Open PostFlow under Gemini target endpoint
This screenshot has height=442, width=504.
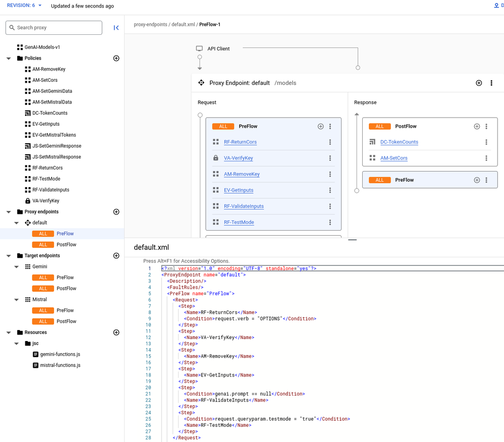click(66, 288)
